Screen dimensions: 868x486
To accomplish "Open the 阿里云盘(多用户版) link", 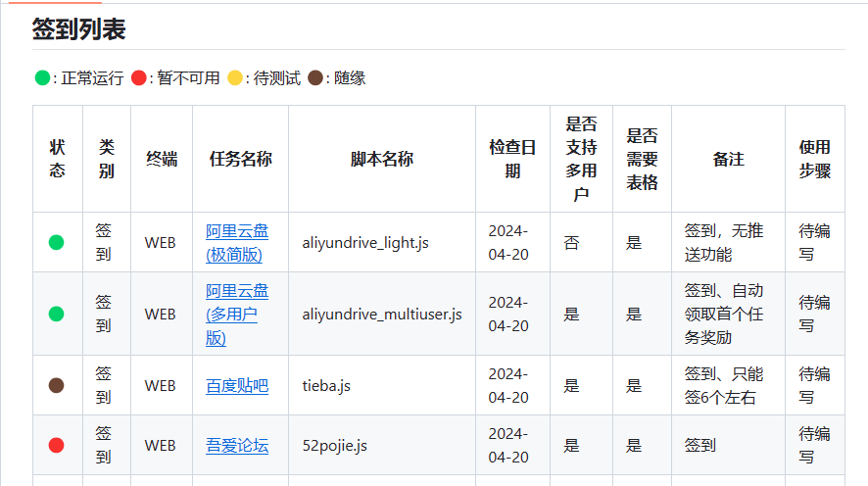I will pos(237,315).
